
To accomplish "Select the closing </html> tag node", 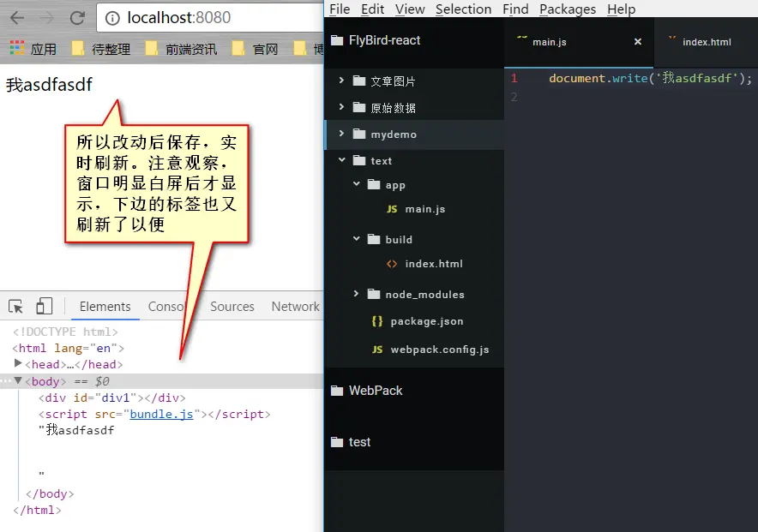I will [x=37, y=511].
